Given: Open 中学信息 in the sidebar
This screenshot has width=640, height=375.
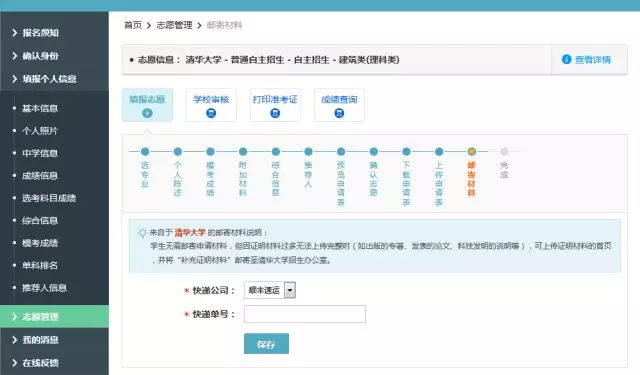Looking at the screenshot, I should pos(40,153).
